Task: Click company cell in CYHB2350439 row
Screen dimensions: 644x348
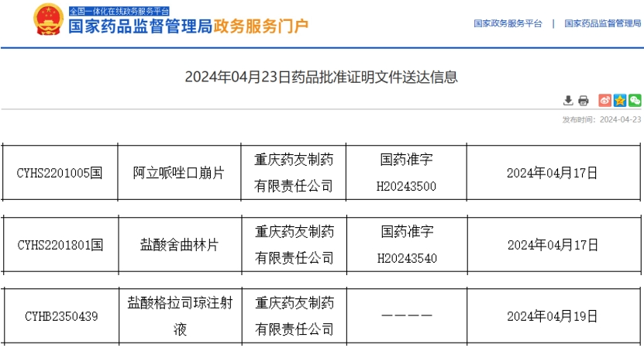Action: coord(294,316)
